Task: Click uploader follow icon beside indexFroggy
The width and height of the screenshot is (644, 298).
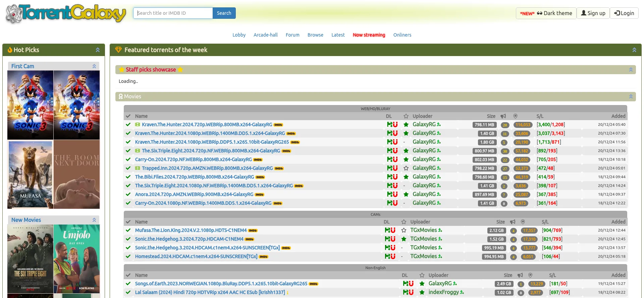Action: 462,292
